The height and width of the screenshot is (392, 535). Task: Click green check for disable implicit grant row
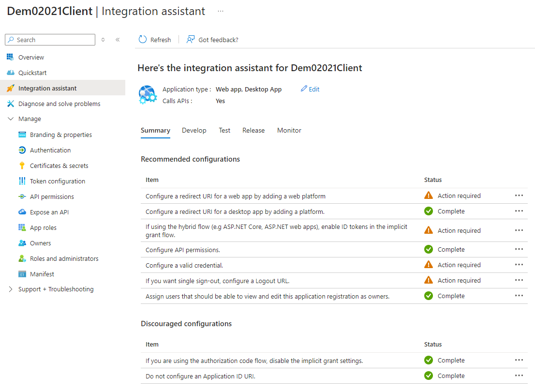429,360
